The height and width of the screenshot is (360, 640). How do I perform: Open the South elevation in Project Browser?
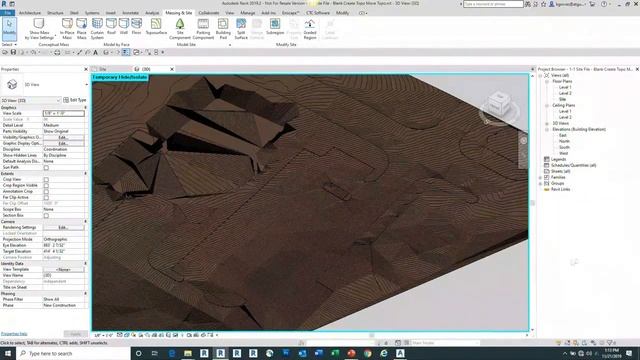pyautogui.click(x=564, y=147)
